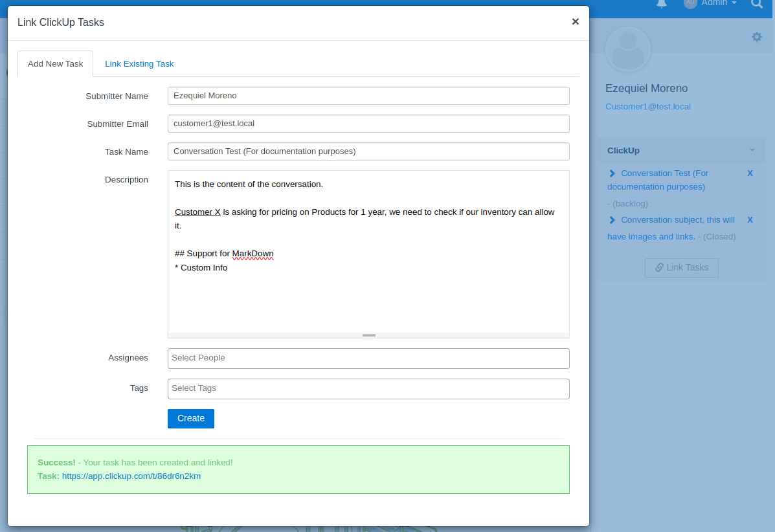Open the Assignees Select People dropdown

click(368, 359)
